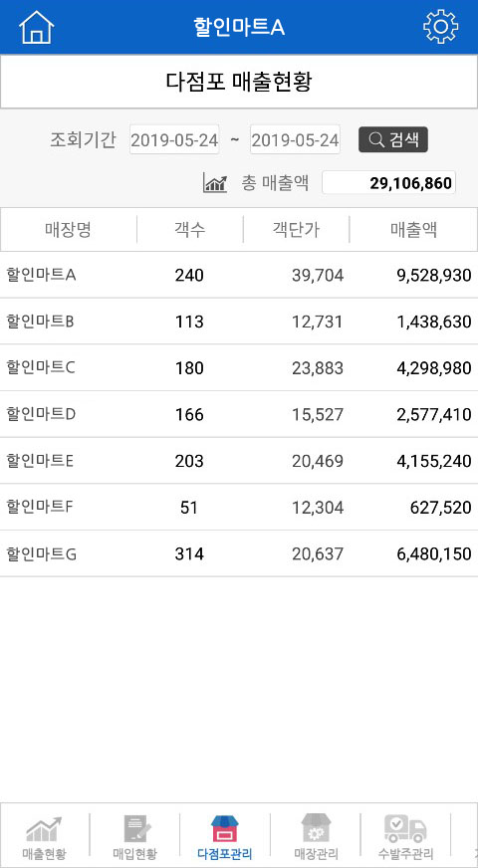The height and width of the screenshot is (868, 478).
Task: Open the 할인마트G store row
Action: 239,553
